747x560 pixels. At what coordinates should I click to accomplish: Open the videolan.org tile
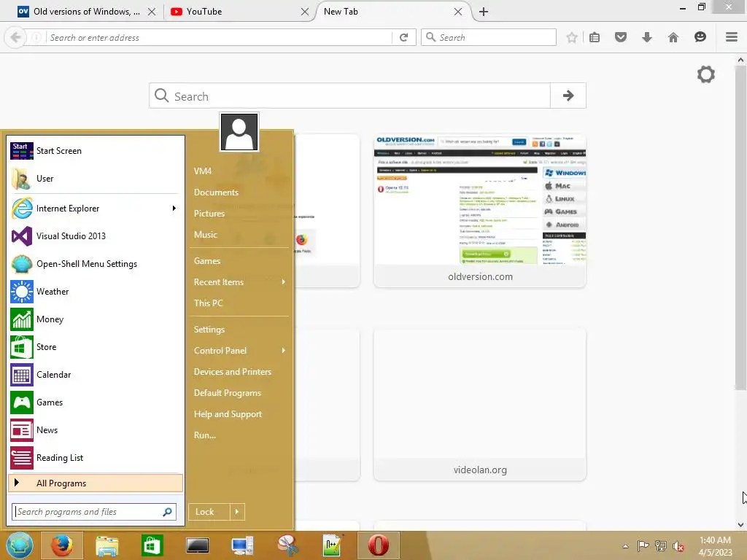point(480,404)
